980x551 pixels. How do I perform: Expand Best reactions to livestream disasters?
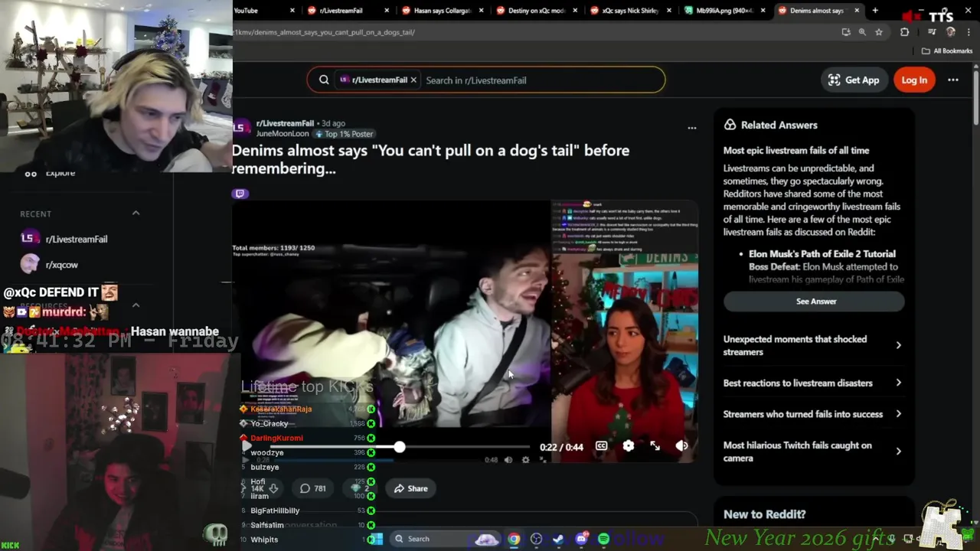coord(813,383)
